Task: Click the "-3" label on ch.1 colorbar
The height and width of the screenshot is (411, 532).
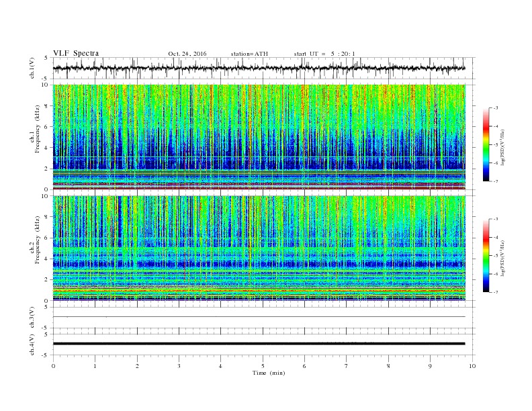Action: click(x=496, y=108)
